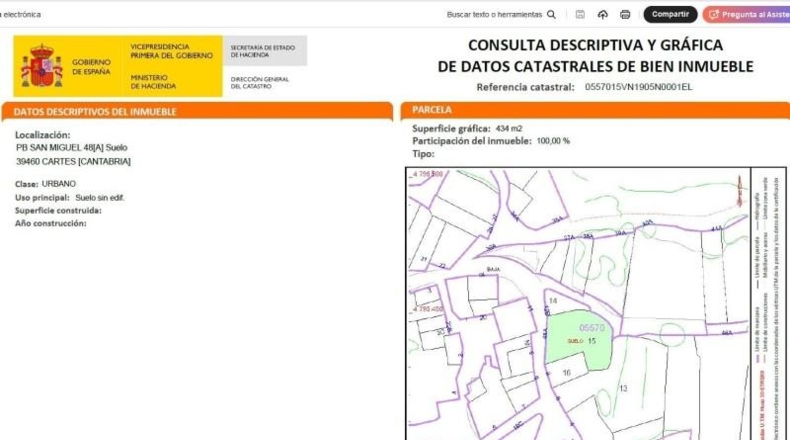Click the text '39460 CARTES [CANTABRIA]'

pos(74,161)
